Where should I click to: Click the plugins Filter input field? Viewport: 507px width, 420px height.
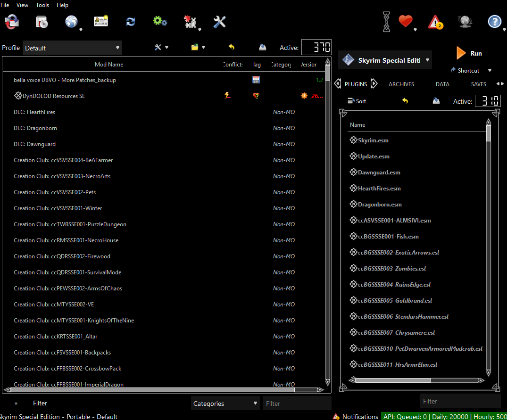pos(460,401)
